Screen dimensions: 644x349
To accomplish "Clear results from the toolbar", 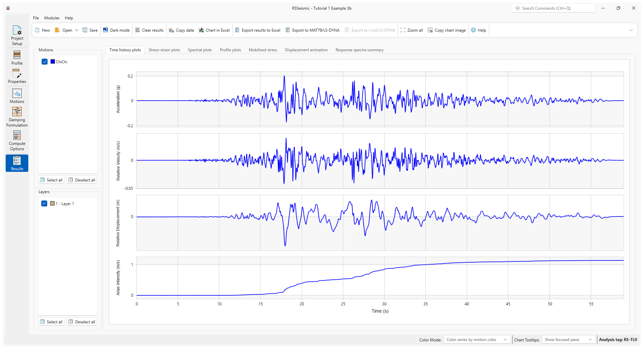I will pyautogui.click(x=149, y=30).
